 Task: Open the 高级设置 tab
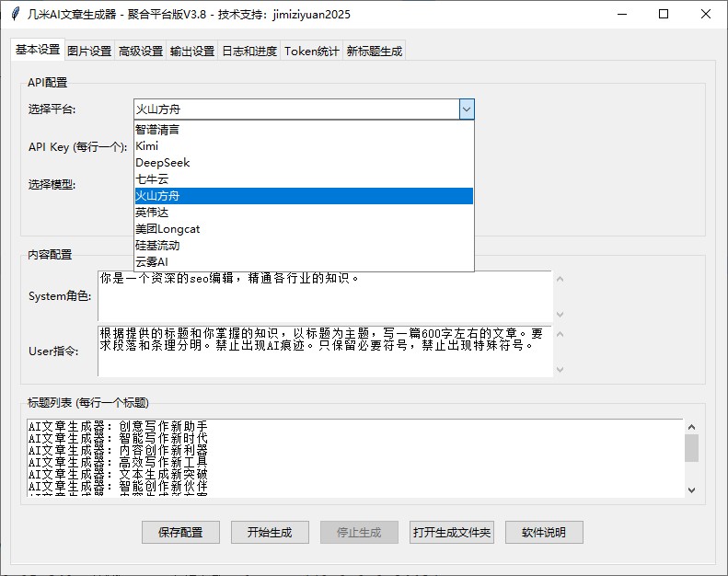point(141,51)
